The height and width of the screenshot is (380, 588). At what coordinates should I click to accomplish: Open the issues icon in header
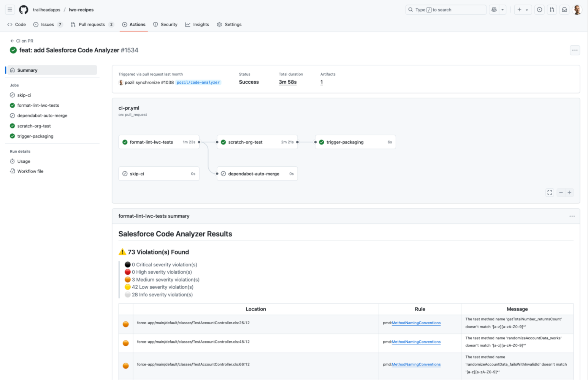pos(539,9)
